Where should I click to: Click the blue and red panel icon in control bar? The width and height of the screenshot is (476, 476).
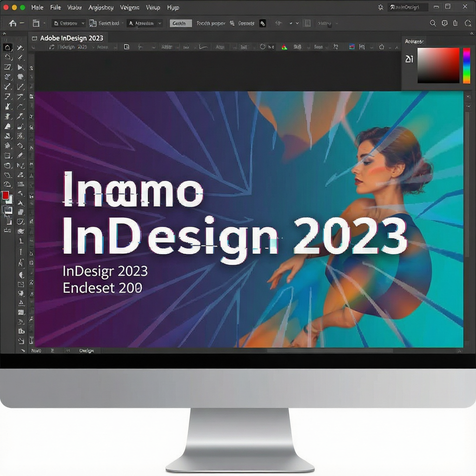click(x=351, y=47)
